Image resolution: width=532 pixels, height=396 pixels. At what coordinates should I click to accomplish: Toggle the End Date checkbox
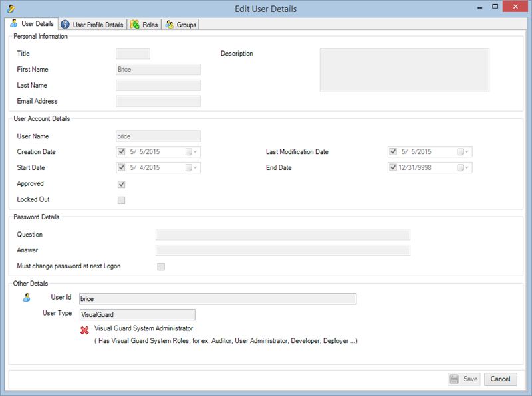(x=393, y=167)
